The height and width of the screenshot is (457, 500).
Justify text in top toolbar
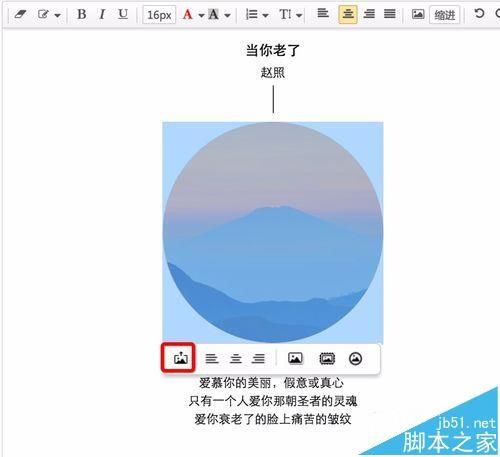pyautogui.click(x=390, y=14)
